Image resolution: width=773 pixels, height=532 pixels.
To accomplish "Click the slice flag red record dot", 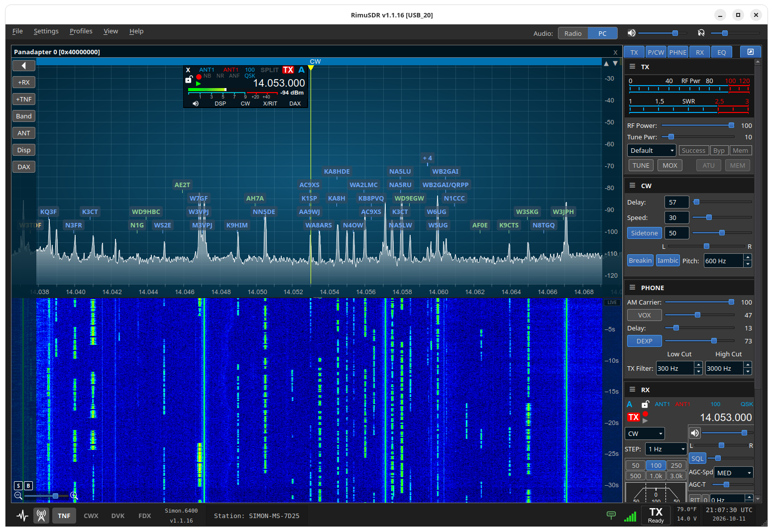I will pyautogui.click(x=199, y=77).
